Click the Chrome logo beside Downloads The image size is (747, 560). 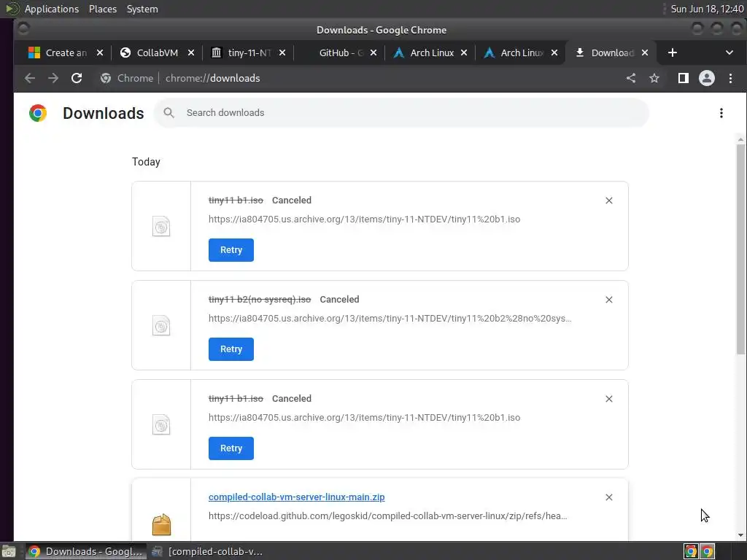click(x=38, y=113)
